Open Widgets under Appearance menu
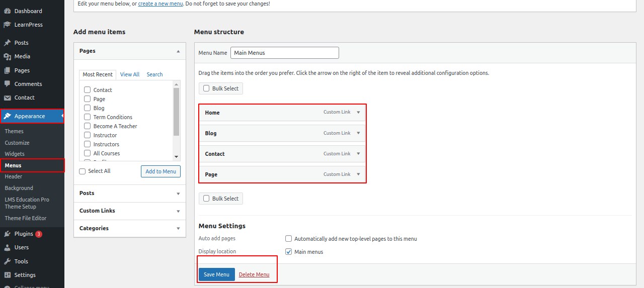This screenshot has height=288, width=644. (15, 154)
